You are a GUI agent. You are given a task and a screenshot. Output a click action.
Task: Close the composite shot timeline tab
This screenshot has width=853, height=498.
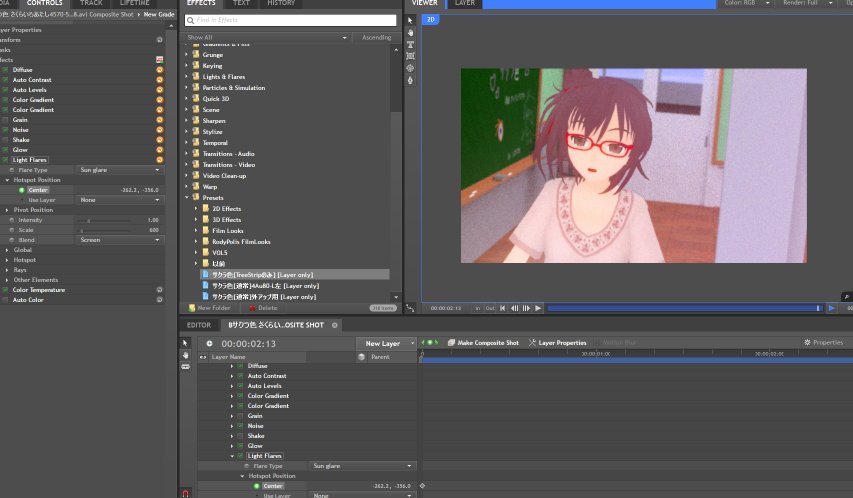click(x=335, y=325)
